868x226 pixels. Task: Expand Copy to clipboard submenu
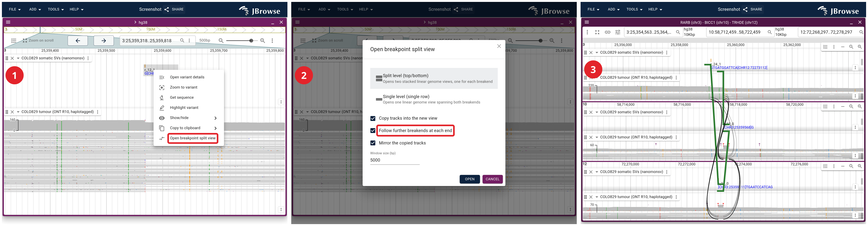pyautogui.click(x=189, y=128)
